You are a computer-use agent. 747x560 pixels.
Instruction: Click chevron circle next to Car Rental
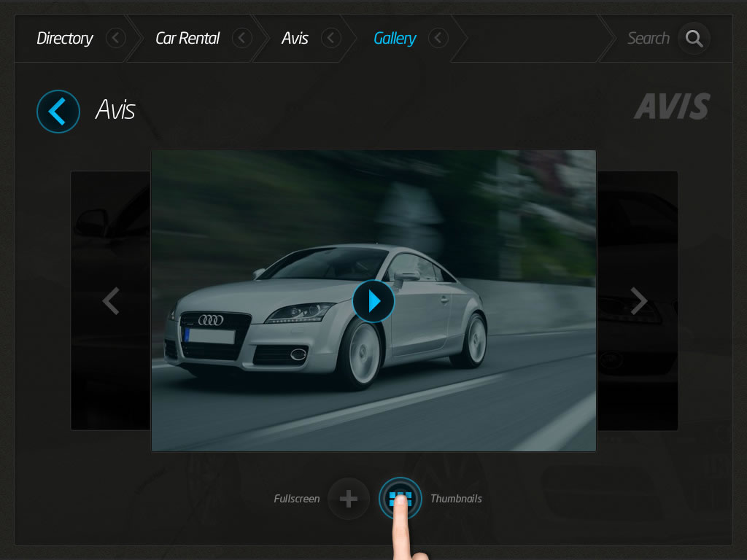pyautogui.click(x=242, y=38)
